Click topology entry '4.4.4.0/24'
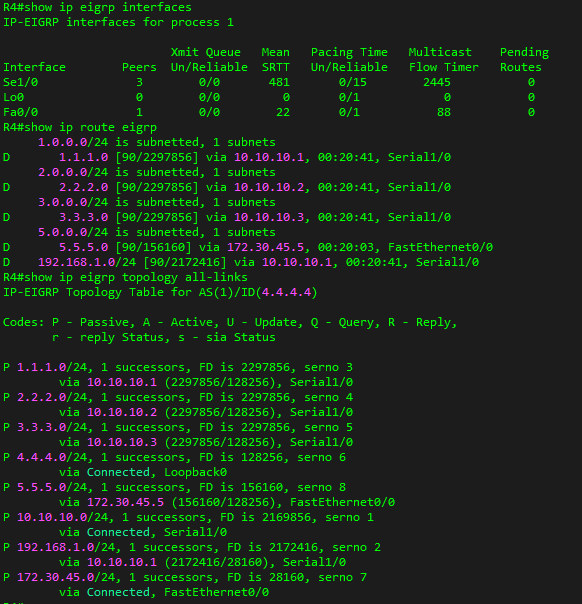Image resolution: width=582 pixels, height=604 pixels. click(x=52, y=458)
